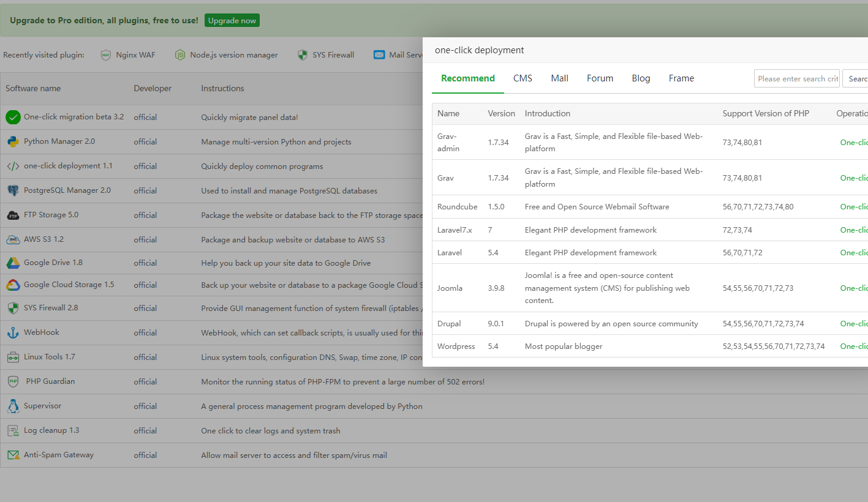Click the Python Manager icon
Viewport: 868px width, 502px height.
[x=13, y=141]
